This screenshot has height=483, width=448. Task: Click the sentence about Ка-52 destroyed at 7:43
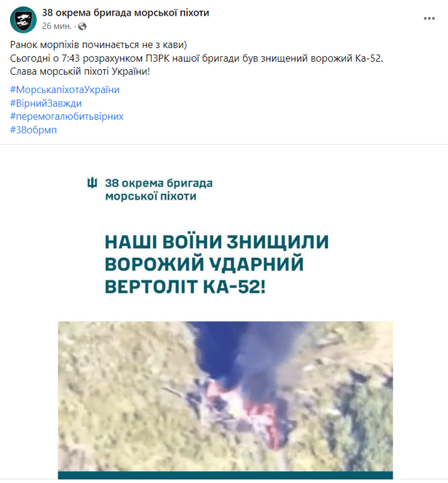coord(197,58)
